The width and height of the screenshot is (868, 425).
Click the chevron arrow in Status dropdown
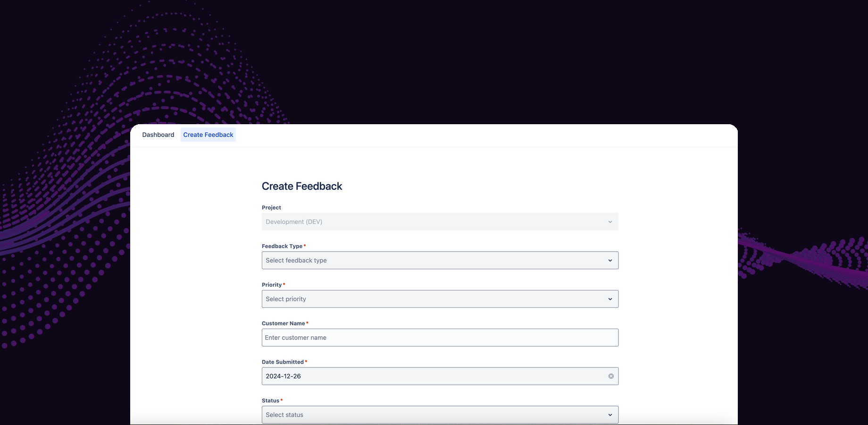tap(610, 415)
